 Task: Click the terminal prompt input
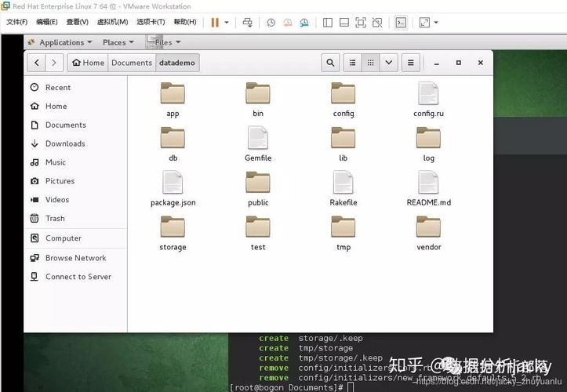350,387
